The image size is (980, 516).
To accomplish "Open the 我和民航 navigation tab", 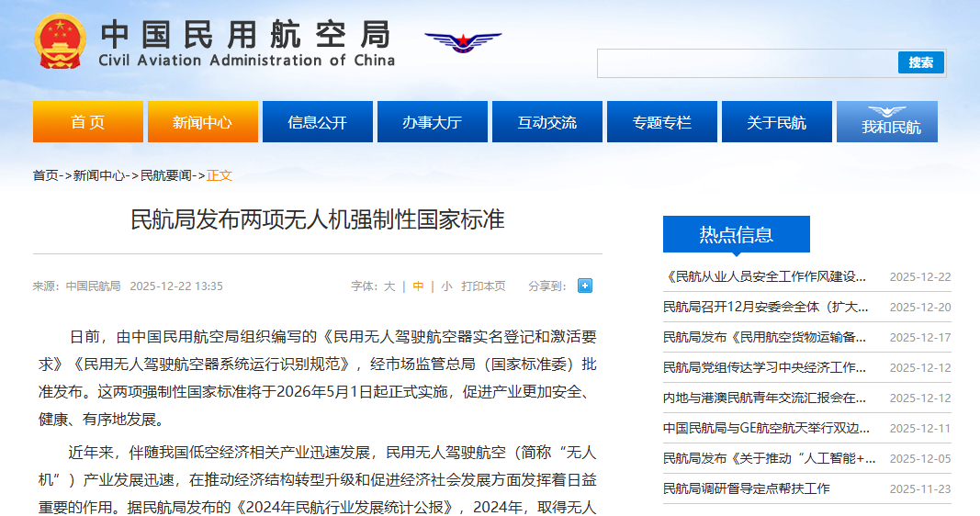I will pyautogui.click(x=887, y=122).
